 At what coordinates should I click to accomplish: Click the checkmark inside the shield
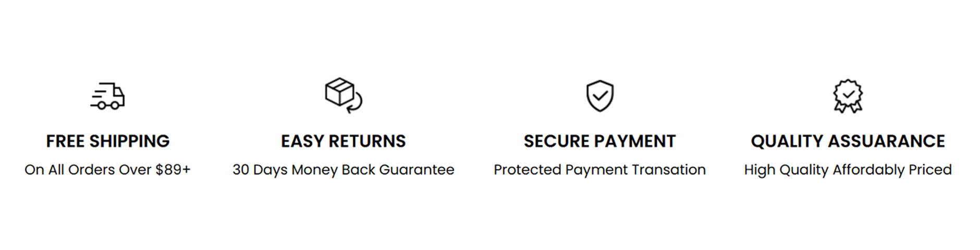click(x=600, y=96)
